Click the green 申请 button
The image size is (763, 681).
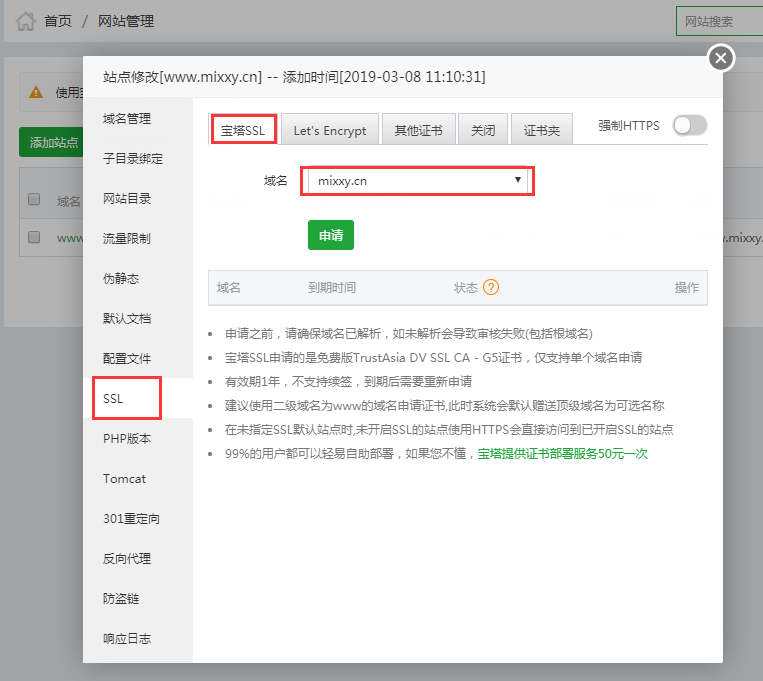point(330,235)
